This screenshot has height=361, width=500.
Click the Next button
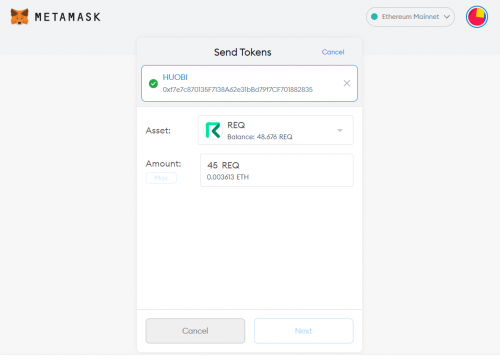(x=304, y=331)
